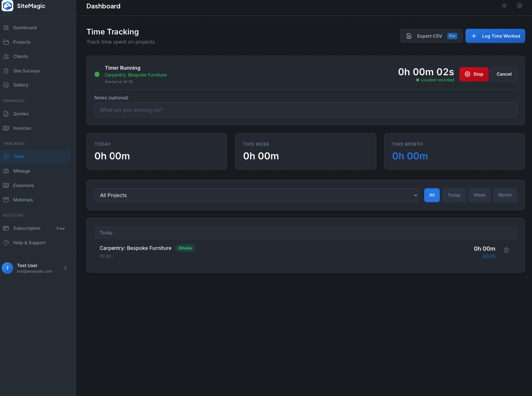
Task: Select the Month filter tab
Action: tap(505, 195)
